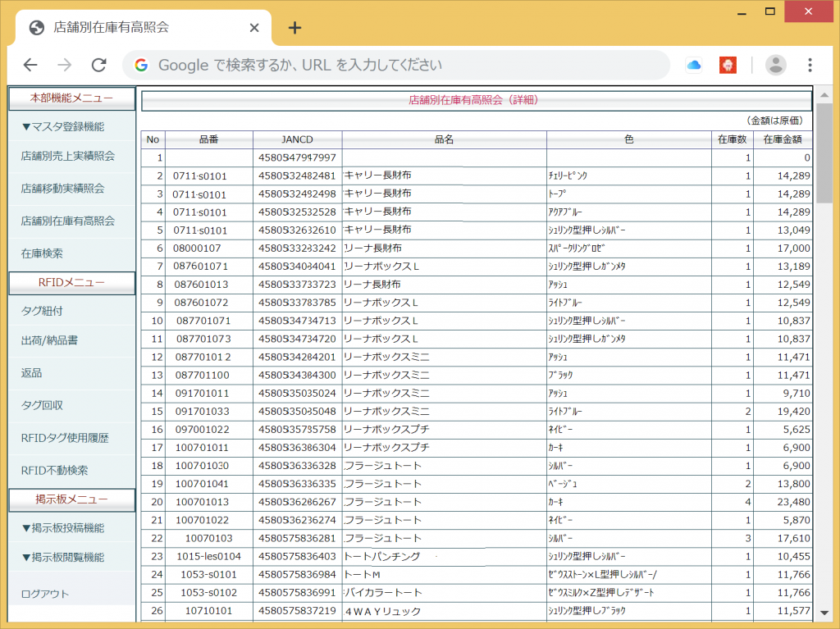Click the browser back arrow
The image size is (840, 629).
30,65
